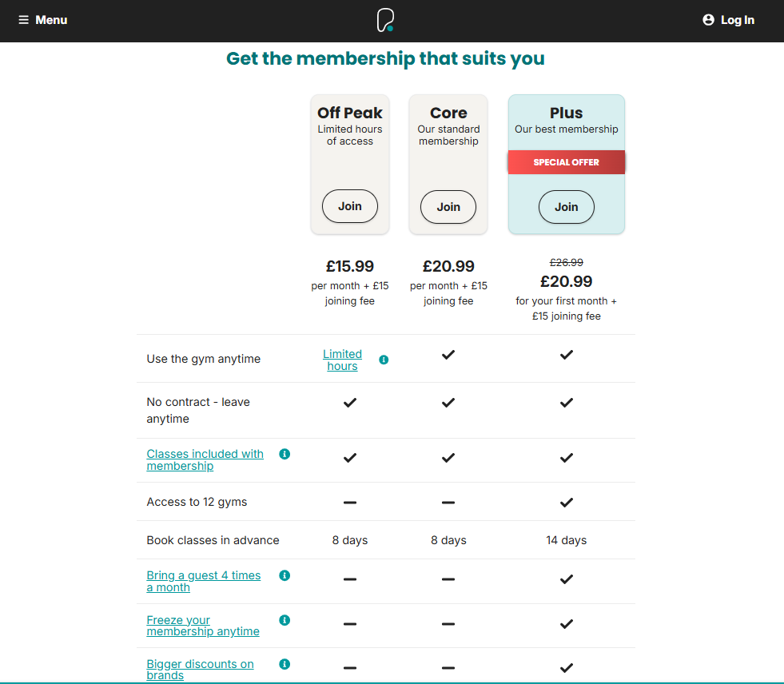Click the SPECIAL OFFER banner
Screen dimensions: 784x684
coord(566,161)
